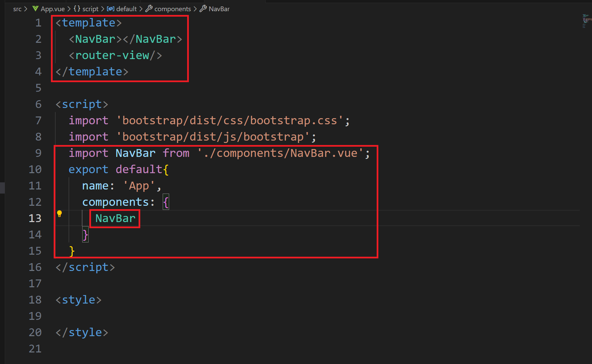The width and height of the screenshot is (592, 364).
Task: Click the default symbol icon in breadcrumb
Action: 111,9
